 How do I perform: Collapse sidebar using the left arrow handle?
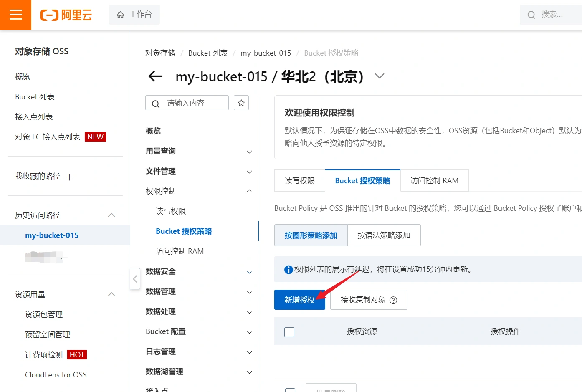(135, 279)
